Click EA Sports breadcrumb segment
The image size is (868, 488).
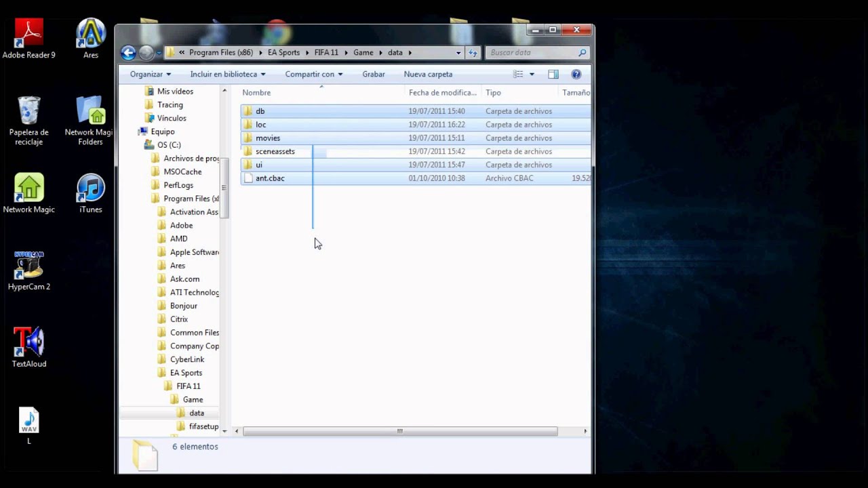(283, 52)
